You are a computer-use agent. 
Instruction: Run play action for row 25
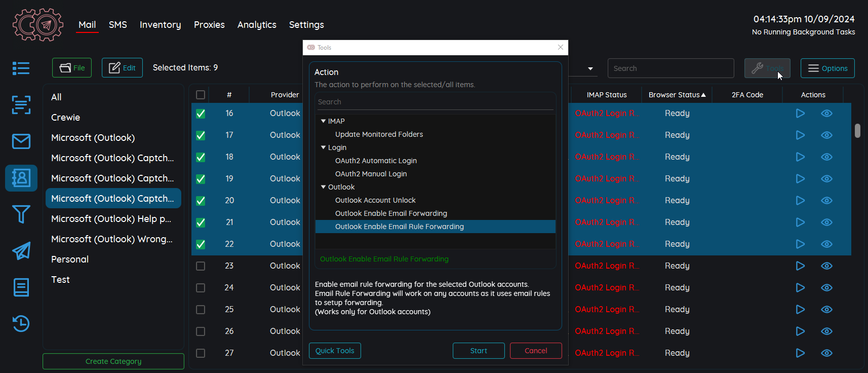click(800, 310)
